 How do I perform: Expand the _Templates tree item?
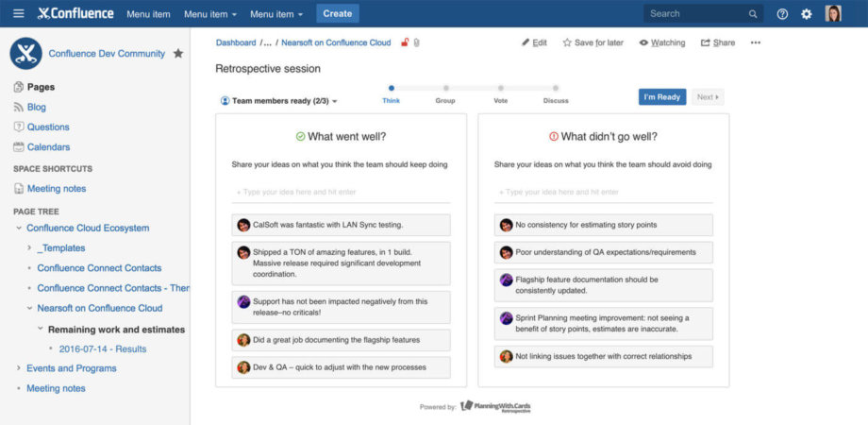29,248
